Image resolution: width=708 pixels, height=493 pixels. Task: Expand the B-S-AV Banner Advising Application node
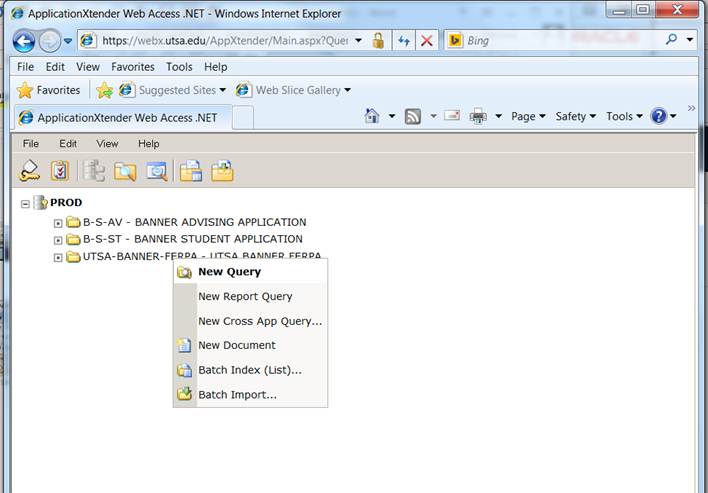(58, 222)
